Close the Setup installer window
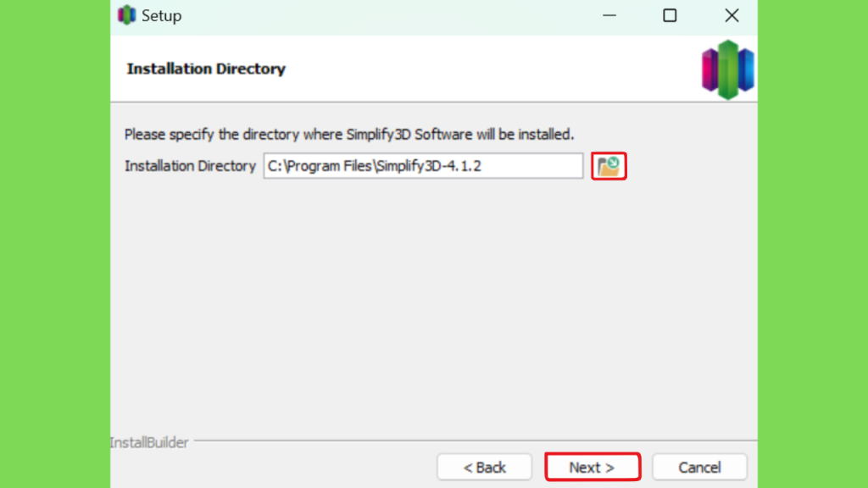The image size is (868, 488). click(732, 15)
